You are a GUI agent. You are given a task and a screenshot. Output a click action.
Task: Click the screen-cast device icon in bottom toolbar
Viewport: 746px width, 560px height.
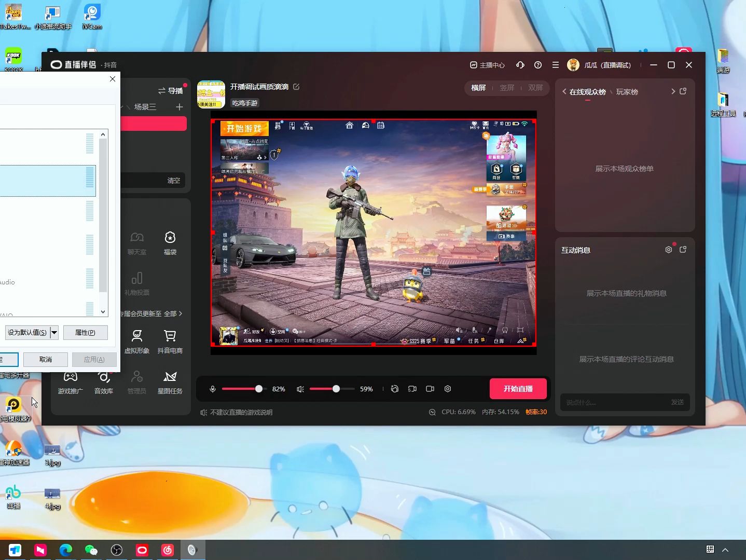412,389
